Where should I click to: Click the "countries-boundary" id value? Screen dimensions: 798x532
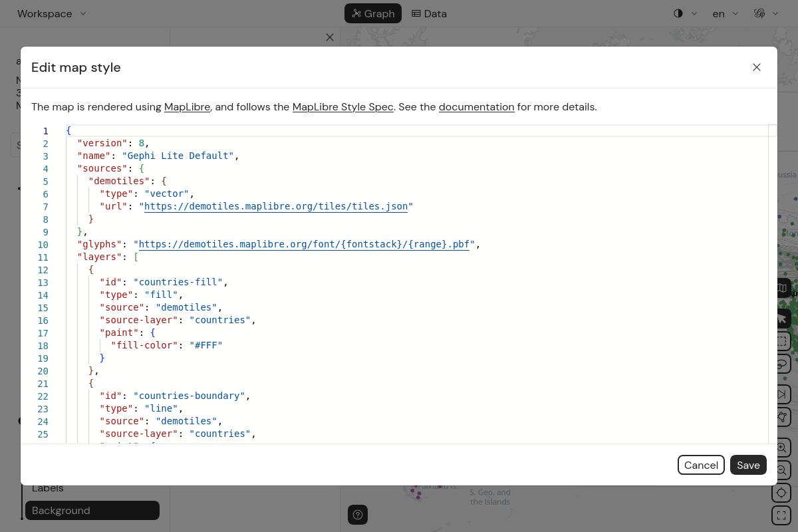tap(190, 396)
